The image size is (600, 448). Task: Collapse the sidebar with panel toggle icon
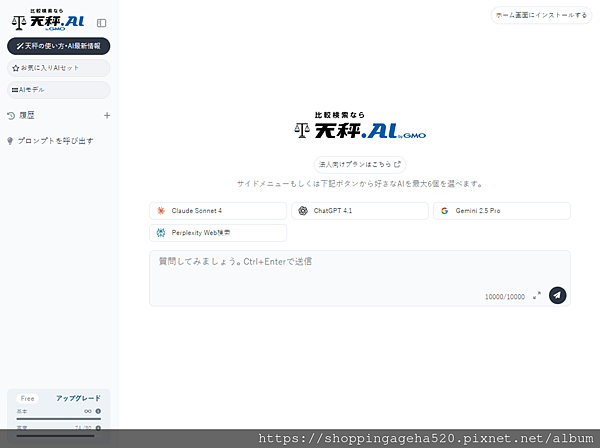pos(101,23)
